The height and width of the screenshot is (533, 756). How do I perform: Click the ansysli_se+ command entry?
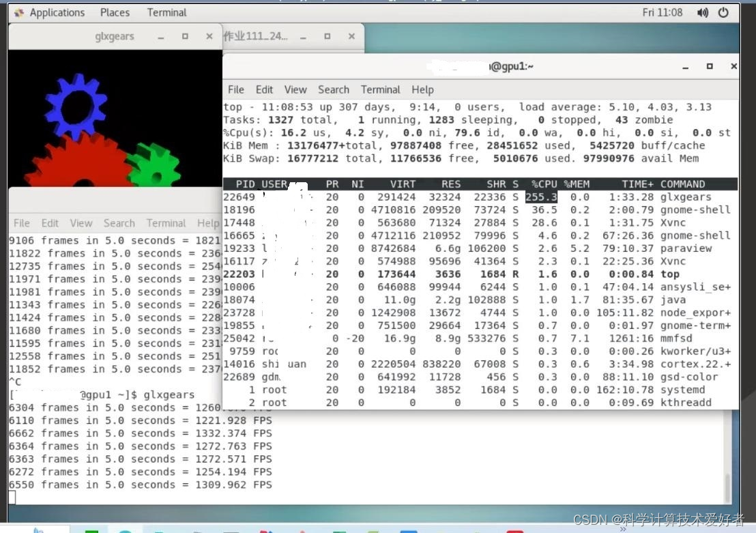coord(695,287)
